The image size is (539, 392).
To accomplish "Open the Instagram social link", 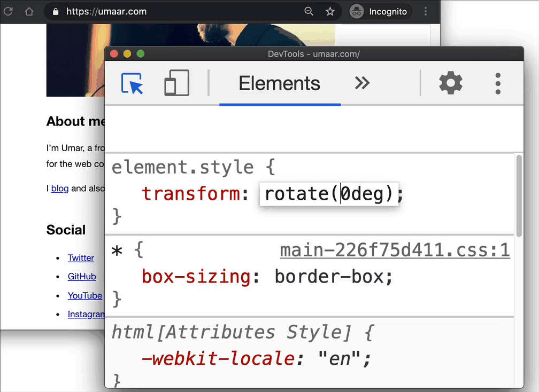I will point(86,314).
